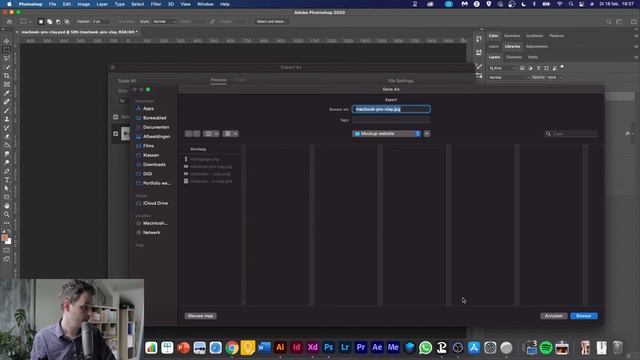640x360 pixels.
Task: Open the column view options dropdown
Action: [x=211, y=133]
